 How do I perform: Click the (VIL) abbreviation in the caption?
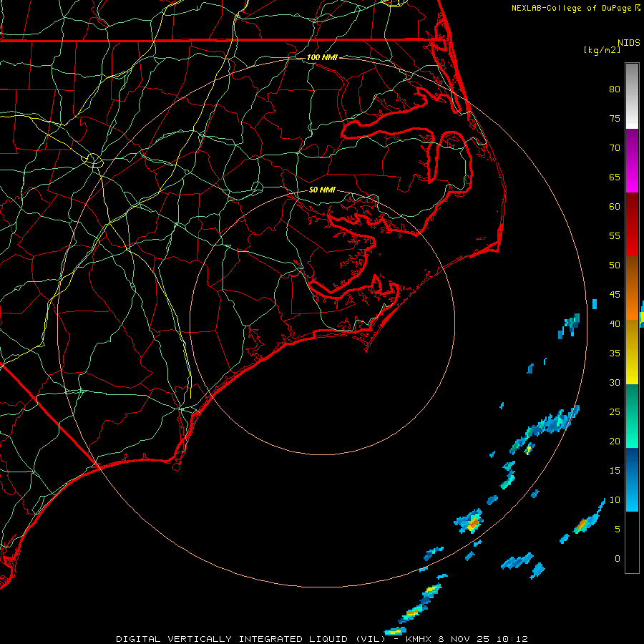click(371, 639)
